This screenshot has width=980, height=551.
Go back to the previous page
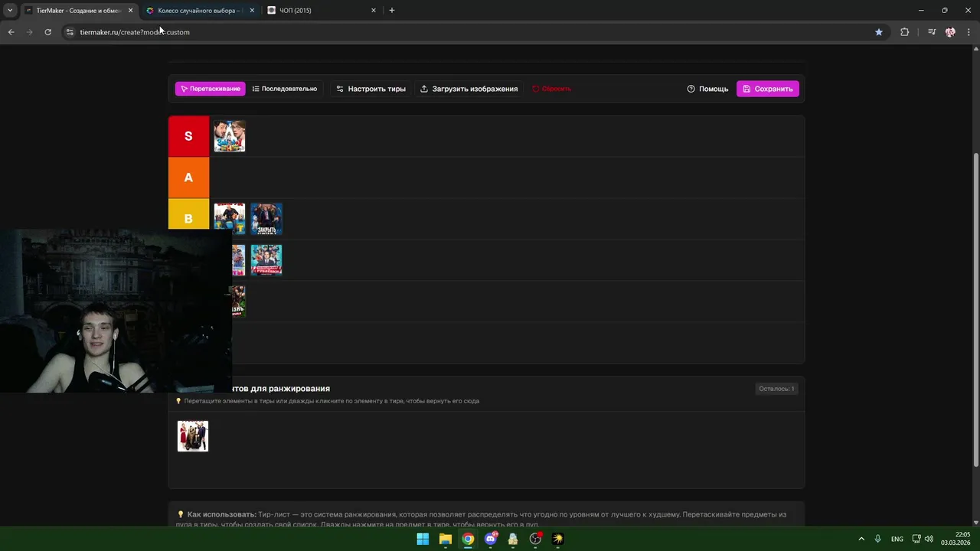click(x=11, y=32)
